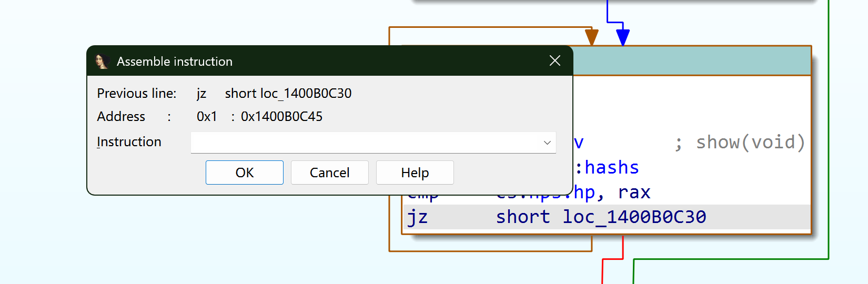
Task: Close the Assemble instruction dialog
Action: [x=554, y=61]
